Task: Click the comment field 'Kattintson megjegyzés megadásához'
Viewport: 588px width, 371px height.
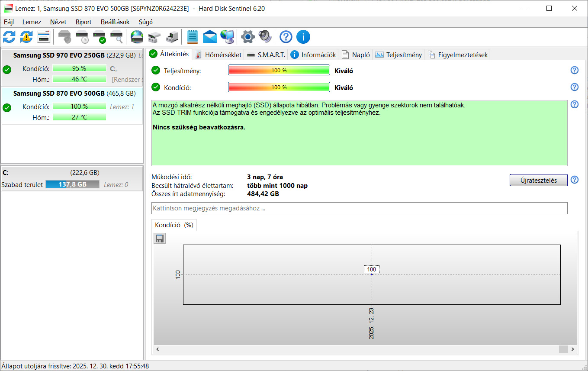Action: (359, 208)
